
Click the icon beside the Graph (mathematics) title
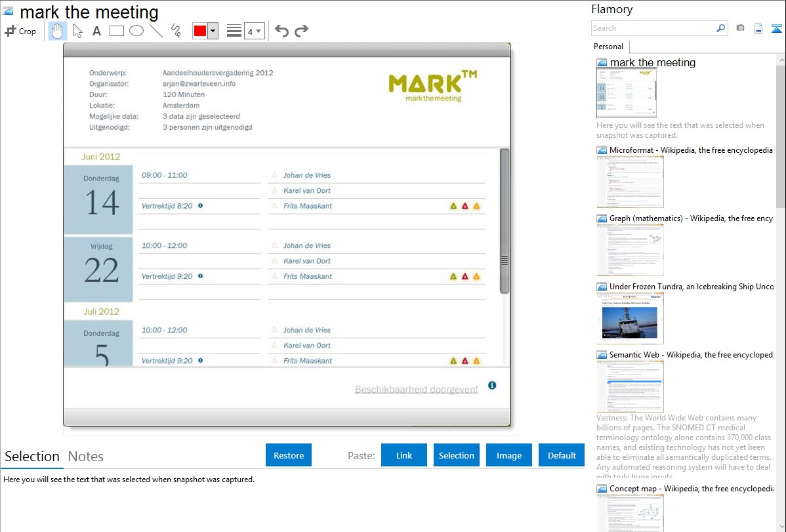pyautogui.click(x=602, y=218)
